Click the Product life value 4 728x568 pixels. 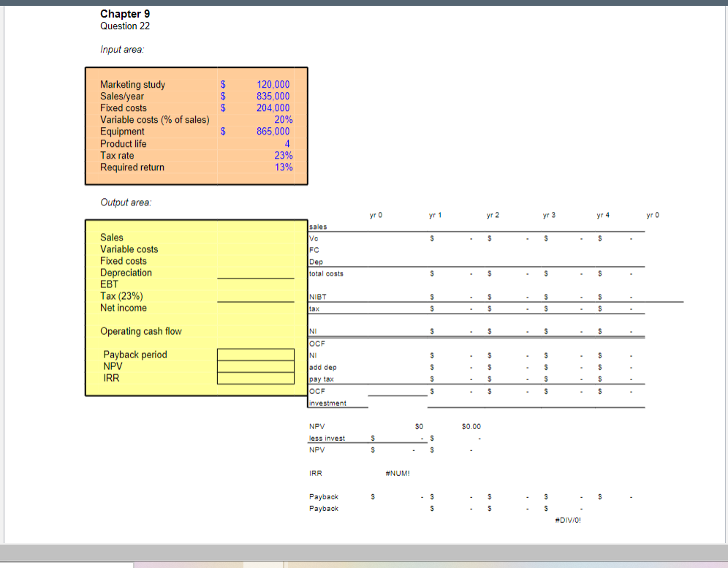click(287, 143)
